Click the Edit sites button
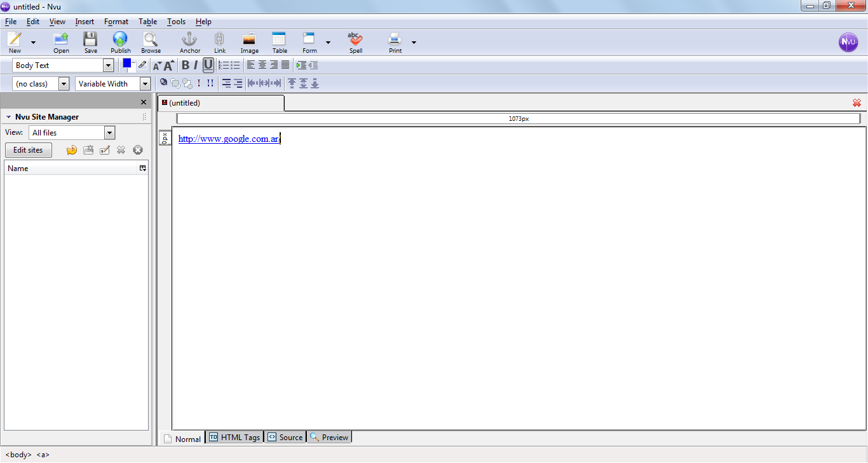868x463 pixels. click(29, 150)
